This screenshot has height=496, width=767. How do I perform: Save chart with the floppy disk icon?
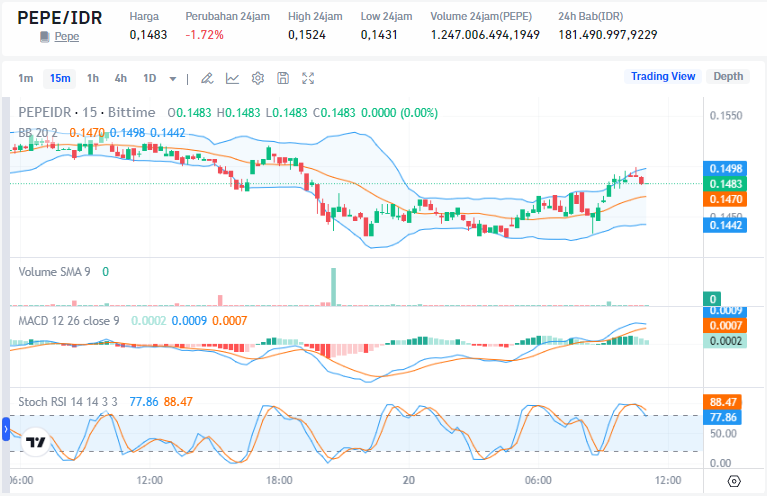[x=283, y=78]
